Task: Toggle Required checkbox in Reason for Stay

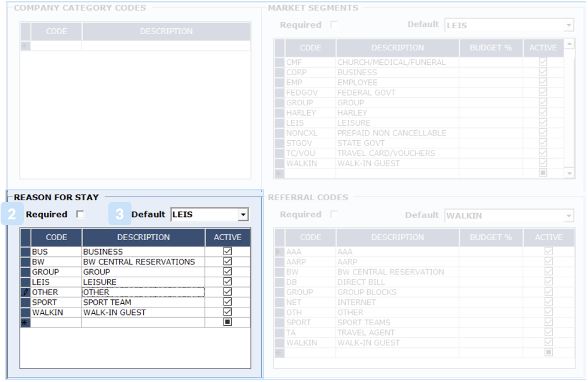Action: (x=81, y=214)
